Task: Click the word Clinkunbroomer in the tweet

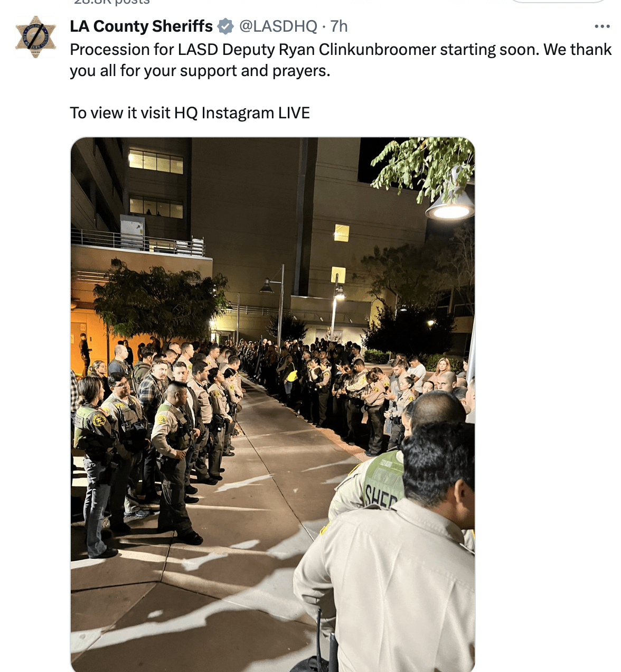Action: 378,49
